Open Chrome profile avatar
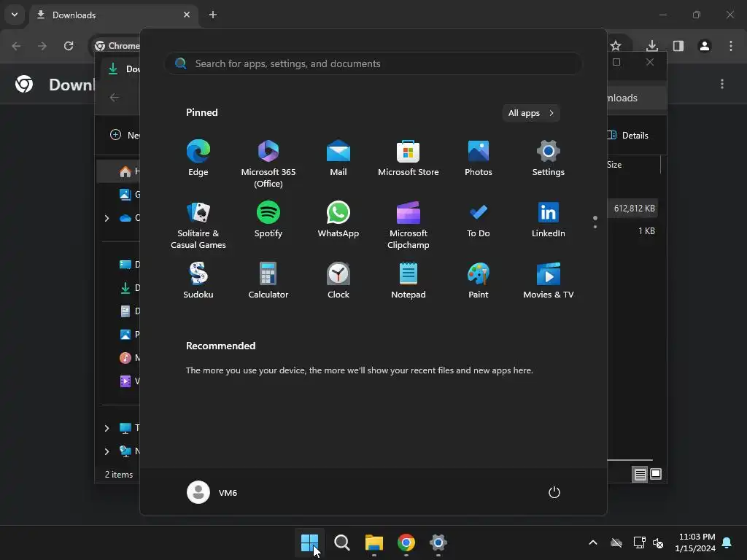Screen dimensions: 747x560 [x=705, y=46]
